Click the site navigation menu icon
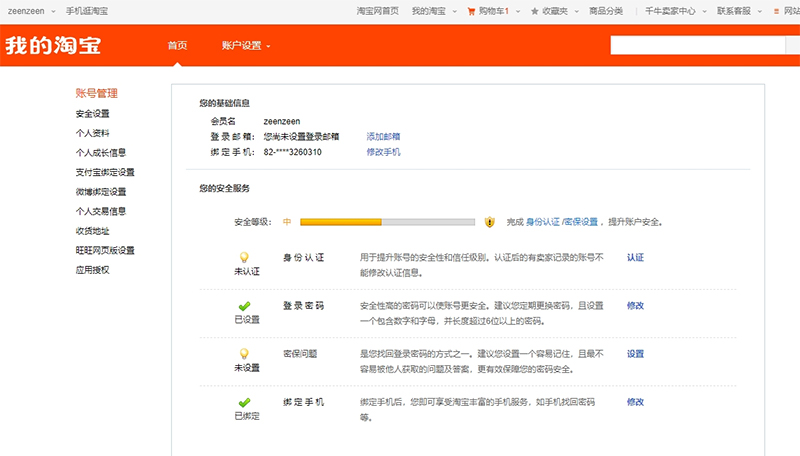This screenshot has width=800, height=456. point(776,11)
